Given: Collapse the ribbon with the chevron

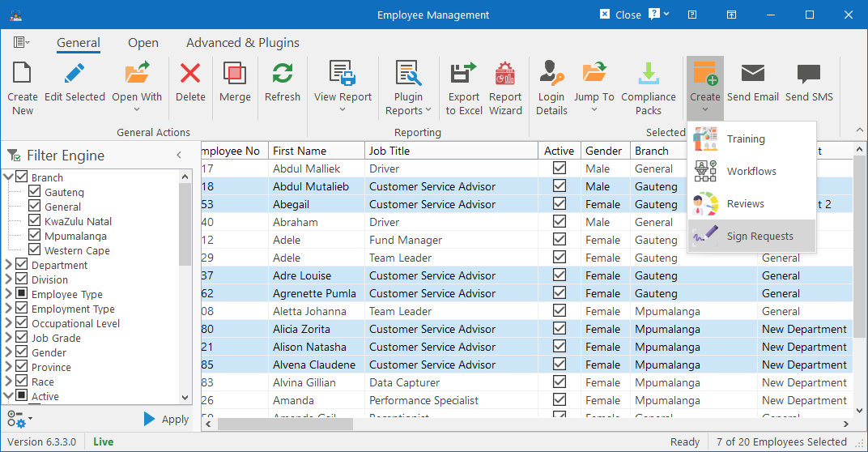Looking at the screenshot, I should (x=859, y=130).
